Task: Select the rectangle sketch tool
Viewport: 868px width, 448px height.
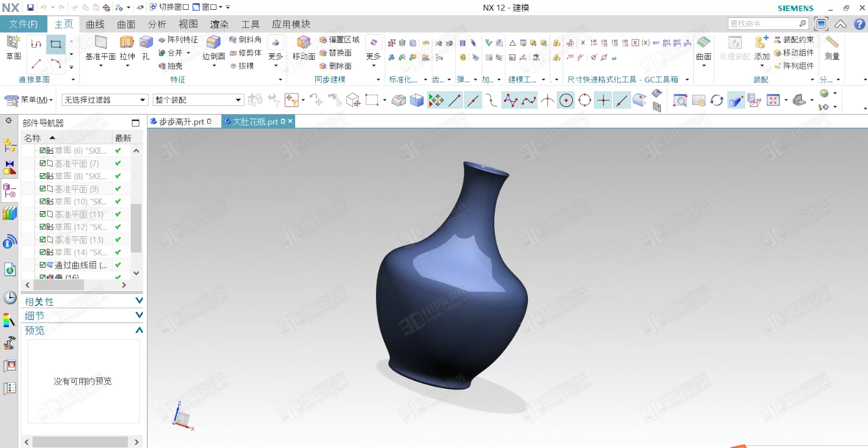Action: click(56, 44)
